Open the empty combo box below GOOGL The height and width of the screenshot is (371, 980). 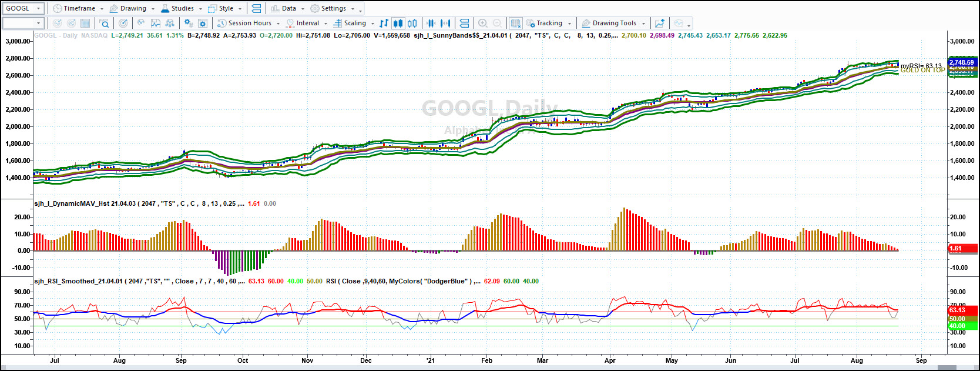click(x=24, y=23)
